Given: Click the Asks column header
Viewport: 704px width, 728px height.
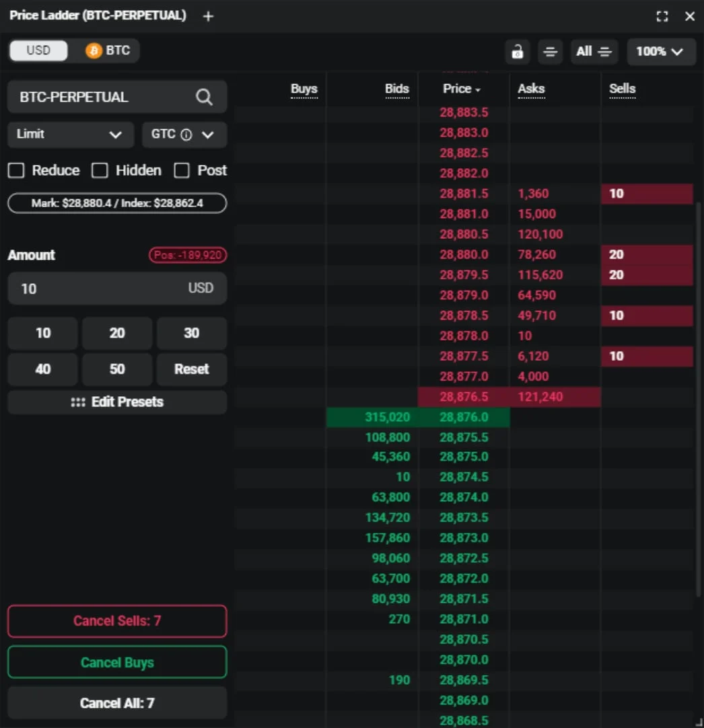Looking at the screenshot, I should click(531, 89).
